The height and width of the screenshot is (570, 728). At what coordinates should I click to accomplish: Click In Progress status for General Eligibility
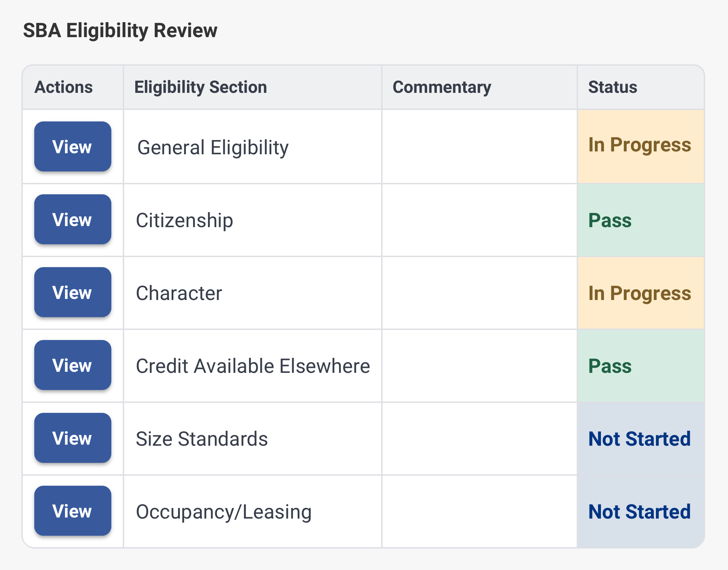(x=639, y=145)
